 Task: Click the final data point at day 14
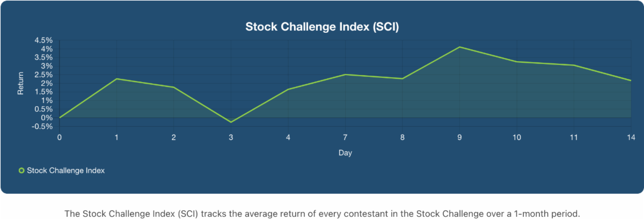pos(631,80)
